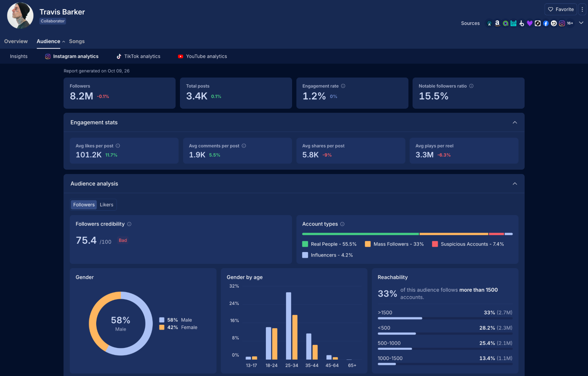This screenshot has width=588, height=376.
Task: Click the green Real People legend swatch
Action: pyautogui.click(x=305, y=244)
